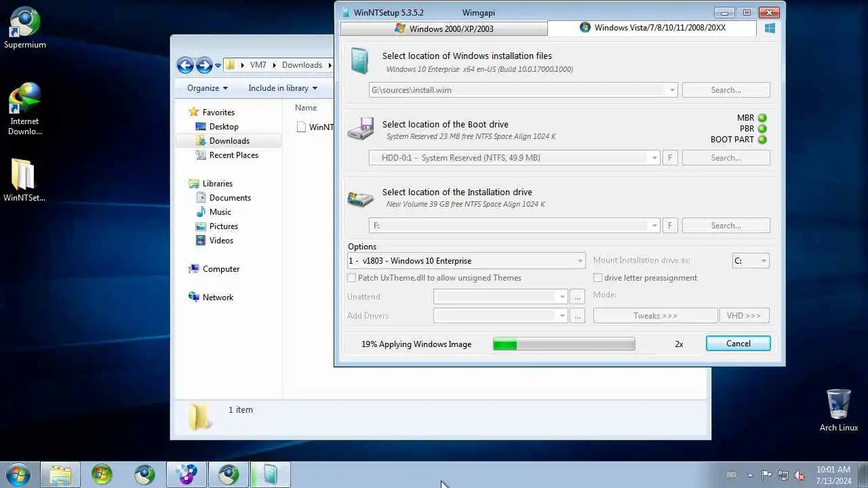Click the Windows logo icon beside tabs
This screenshot has width=868, height=488.
(x=770, y=28)
